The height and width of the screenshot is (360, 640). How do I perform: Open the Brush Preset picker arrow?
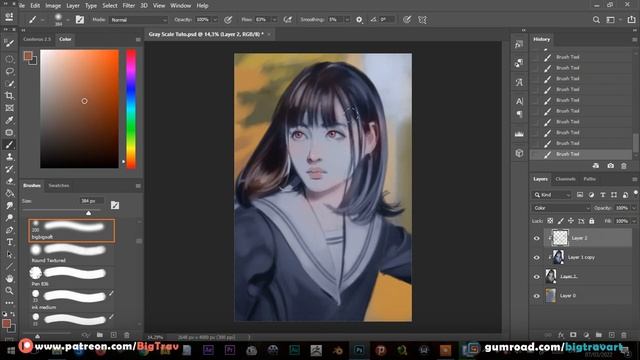[68, 20]
